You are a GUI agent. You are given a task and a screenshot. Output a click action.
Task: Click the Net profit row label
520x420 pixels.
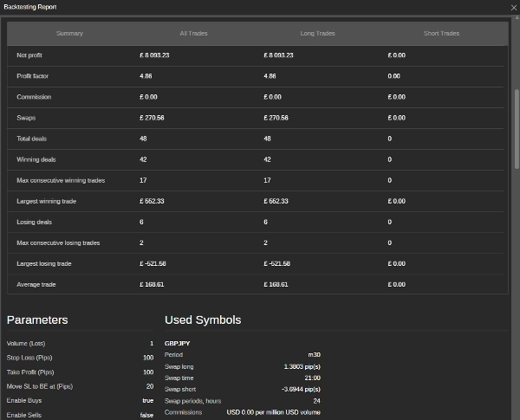point(30,55)
